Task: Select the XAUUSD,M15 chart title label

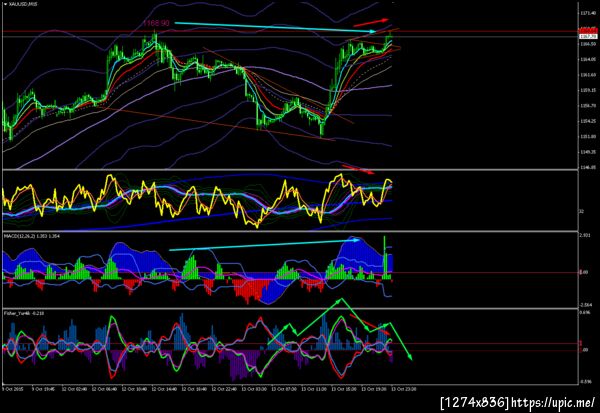Action: click(x=23, y=4)
